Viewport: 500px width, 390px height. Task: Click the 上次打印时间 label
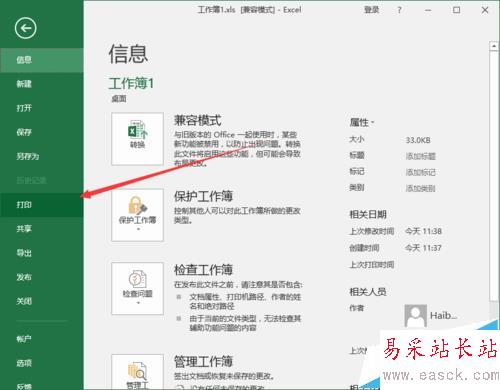point(372,265)
